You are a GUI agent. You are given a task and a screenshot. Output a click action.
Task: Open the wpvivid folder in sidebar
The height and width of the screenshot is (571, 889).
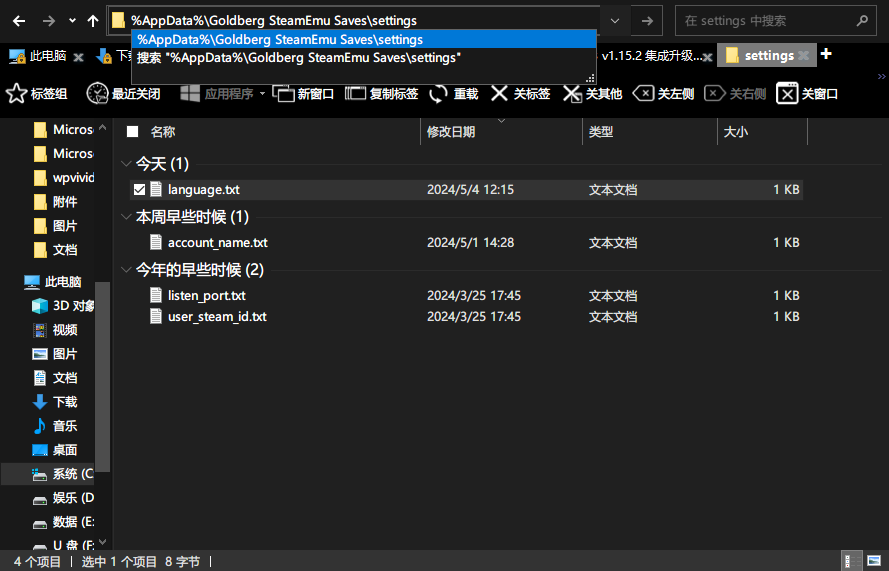click(64, 177)
